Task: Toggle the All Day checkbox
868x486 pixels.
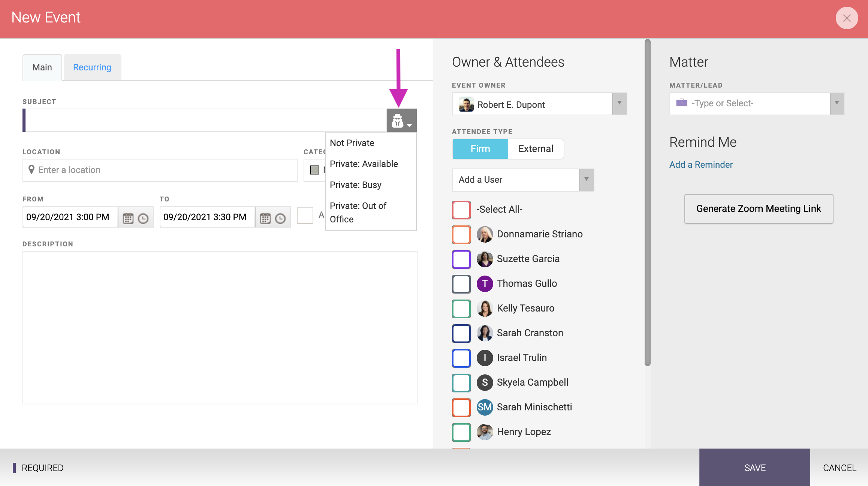Action: click(x=305, y=216)
